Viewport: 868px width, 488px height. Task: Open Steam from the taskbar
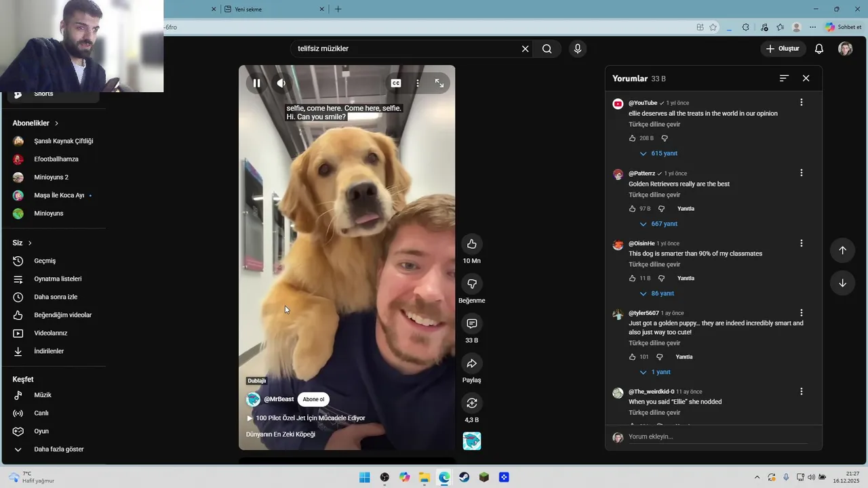point(464,477)
